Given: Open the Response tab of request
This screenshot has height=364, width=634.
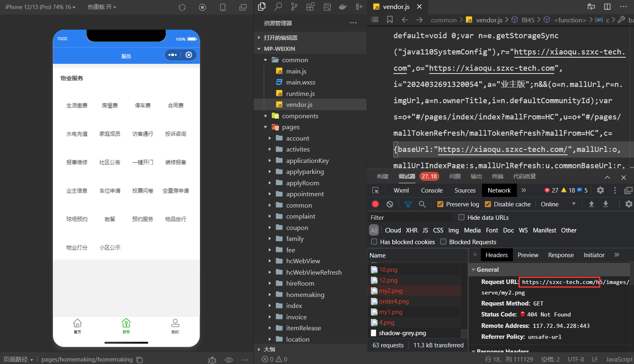Looking at the screenshot, I should tap(561, 255).
